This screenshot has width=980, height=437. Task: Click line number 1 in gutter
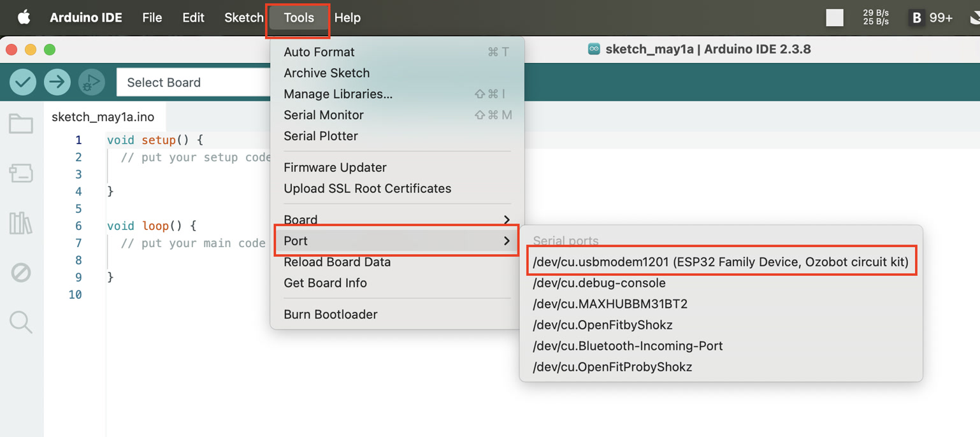click(78, 140)
